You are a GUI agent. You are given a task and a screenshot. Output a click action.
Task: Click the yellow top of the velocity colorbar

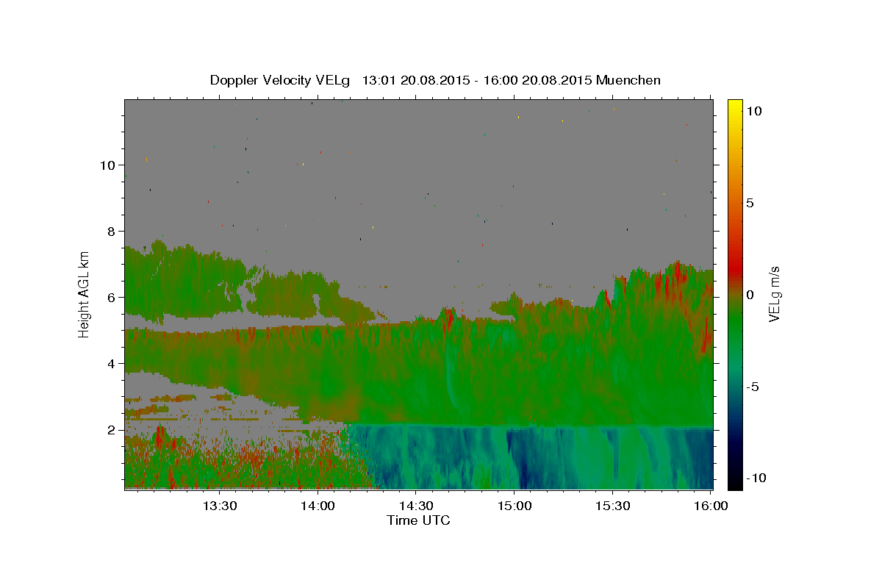734,104
